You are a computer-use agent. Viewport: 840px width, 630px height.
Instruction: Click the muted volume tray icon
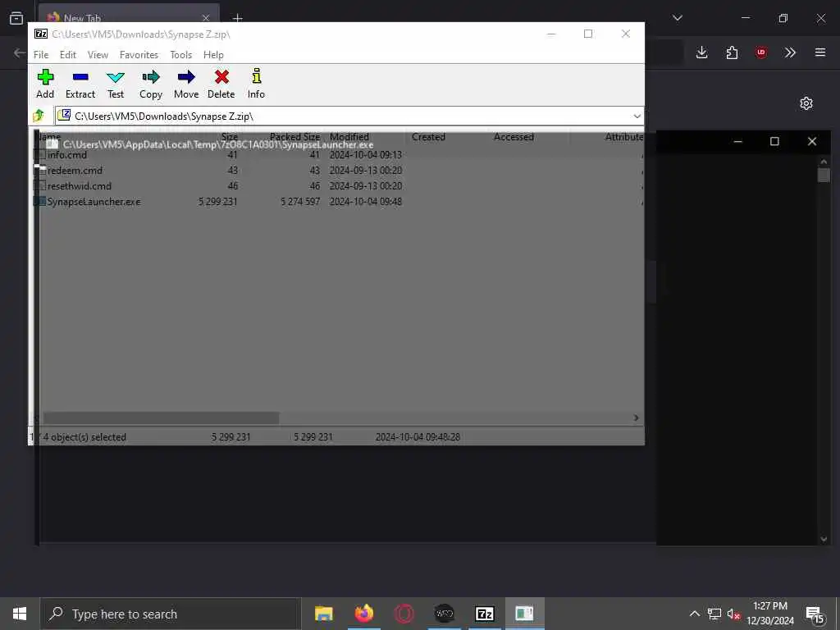click(x=733, y=614)
